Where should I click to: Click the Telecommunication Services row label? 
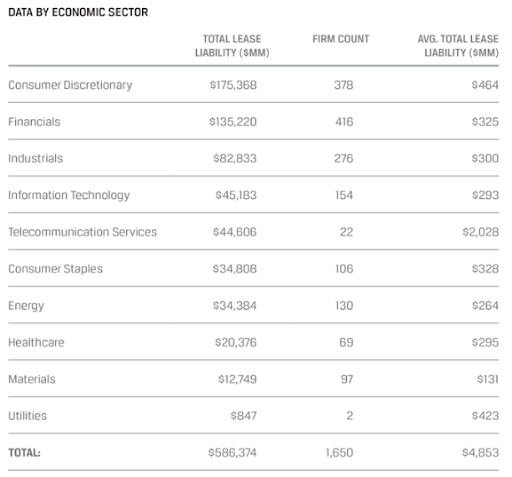(83, 232)
